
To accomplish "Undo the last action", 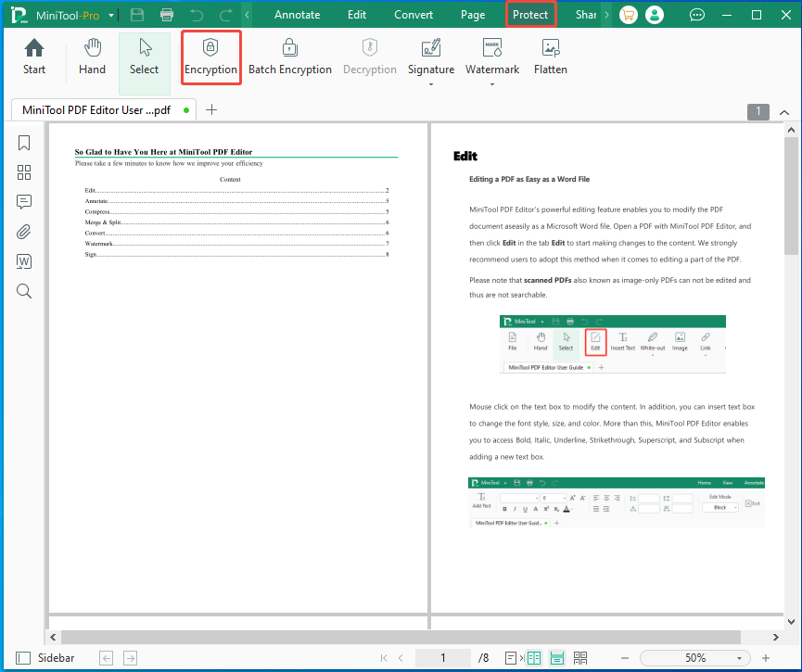I will [197, 15].
